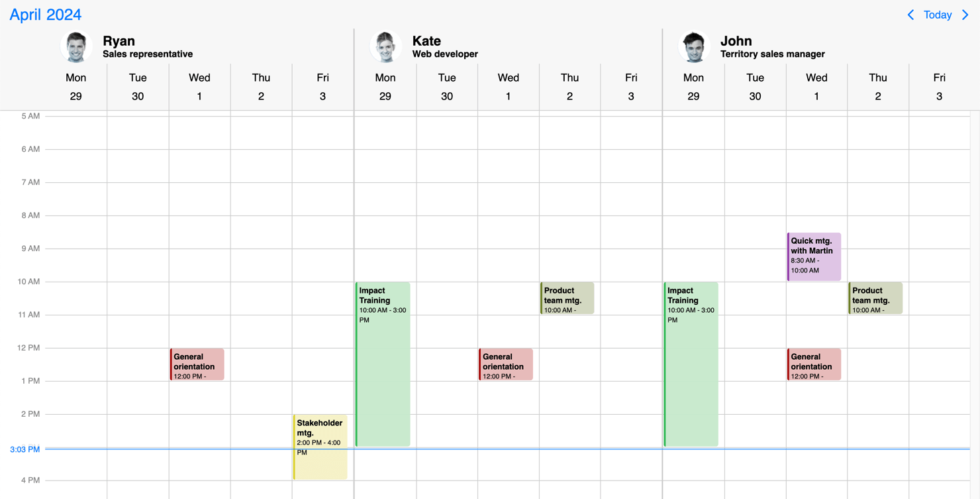980x499 pixels.
Task: Jump to Today in the calendar
Action: pos(938,15)
